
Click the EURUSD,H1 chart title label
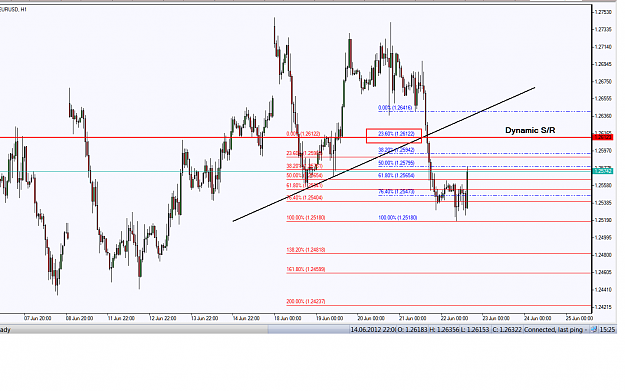pos(13,9)
